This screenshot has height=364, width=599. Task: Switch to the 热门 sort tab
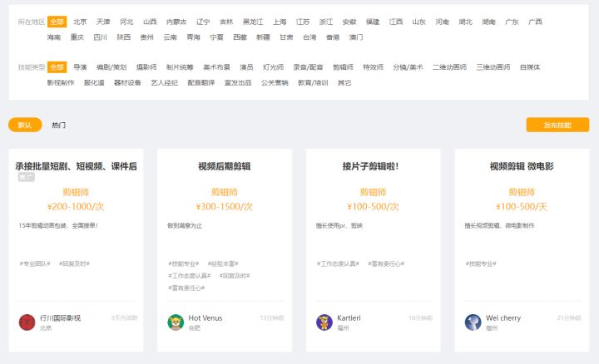58,125
